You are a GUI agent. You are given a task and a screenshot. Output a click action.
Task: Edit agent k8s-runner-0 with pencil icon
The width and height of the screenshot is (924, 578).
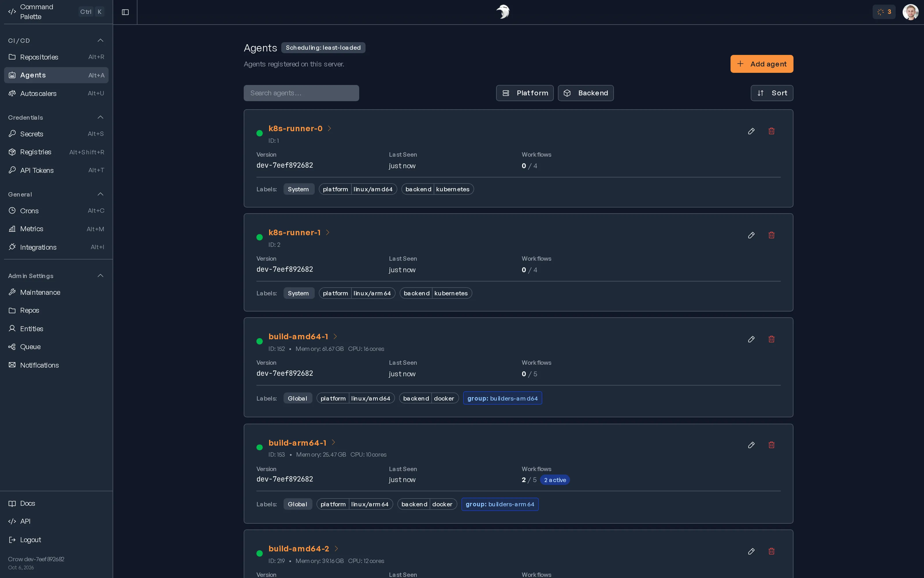751,131
